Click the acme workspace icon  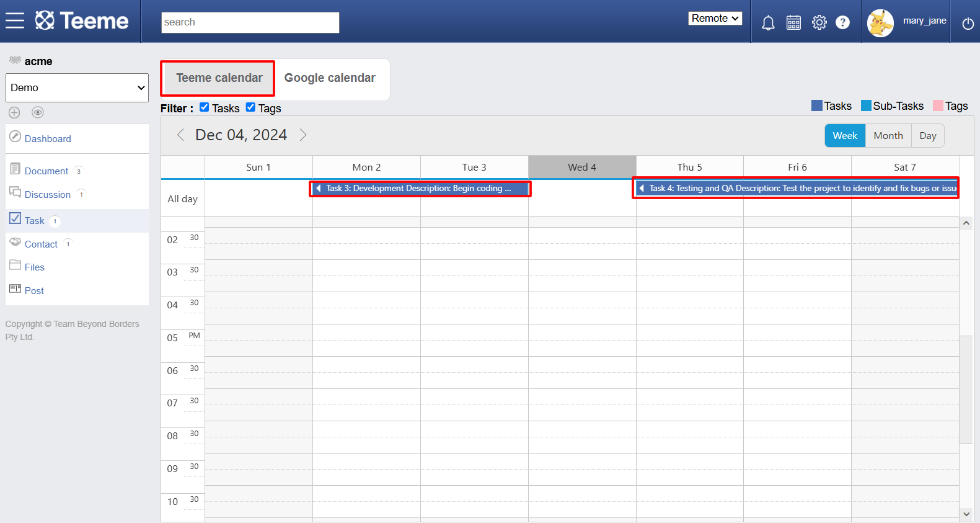pos(15,60)
